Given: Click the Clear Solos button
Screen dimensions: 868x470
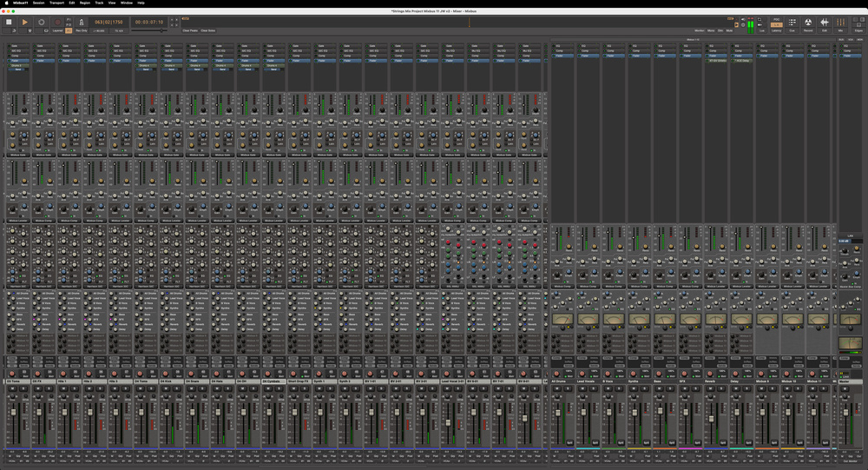Looking at the screenshot, I should 207,30.
